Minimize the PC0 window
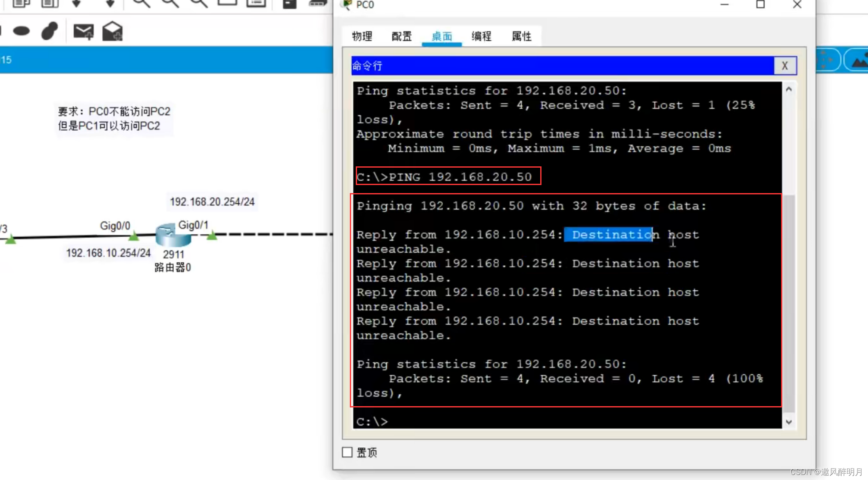Image resolution: width=868 pixels, height=480 pixels. (724, 5)
